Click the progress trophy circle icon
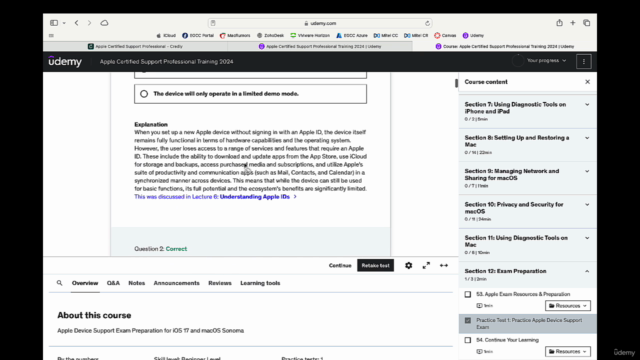Image resolution: width=640 pixels, height=360 pixels. coord(518,61)
